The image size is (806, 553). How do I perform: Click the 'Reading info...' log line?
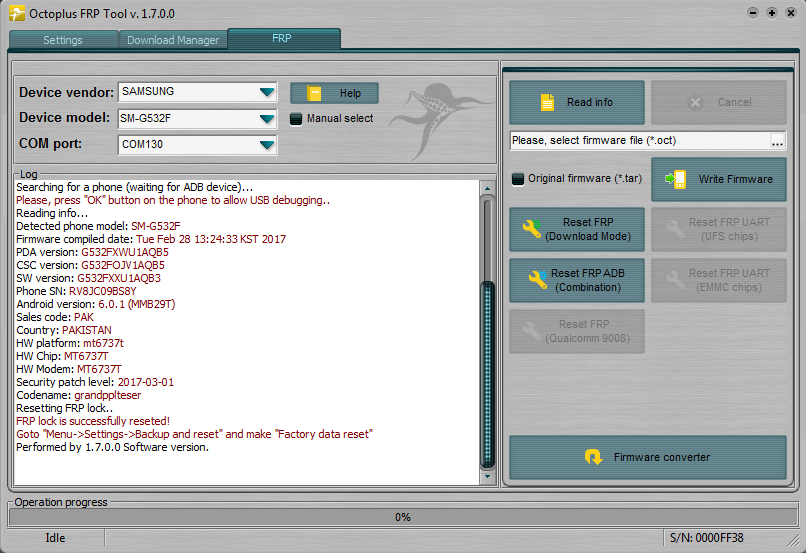pyautogui.click(x=52, y=213)
